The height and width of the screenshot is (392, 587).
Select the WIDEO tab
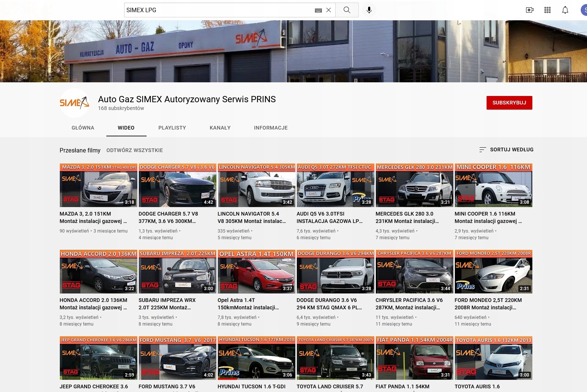tap(126, 128)
